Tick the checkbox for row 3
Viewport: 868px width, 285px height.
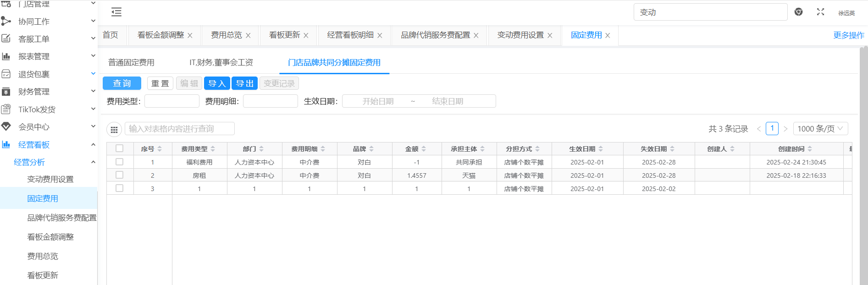[120, 188]
